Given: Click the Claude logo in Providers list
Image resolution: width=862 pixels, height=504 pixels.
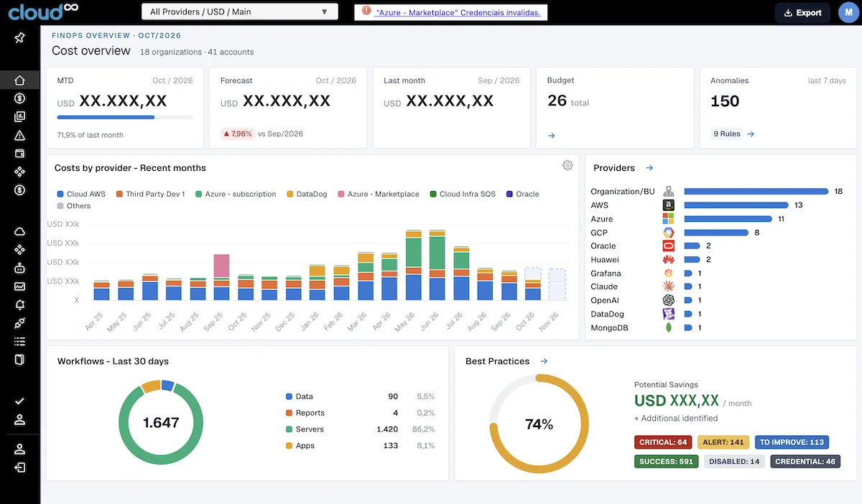Looking at the screenshot, I should [669, 286].
